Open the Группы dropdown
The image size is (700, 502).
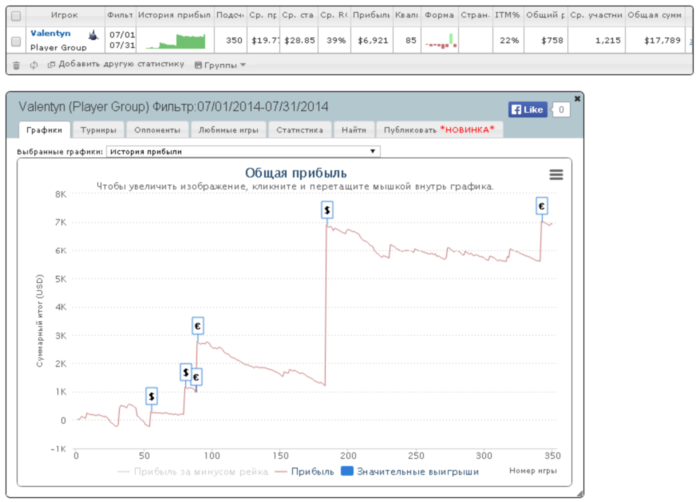220,65
